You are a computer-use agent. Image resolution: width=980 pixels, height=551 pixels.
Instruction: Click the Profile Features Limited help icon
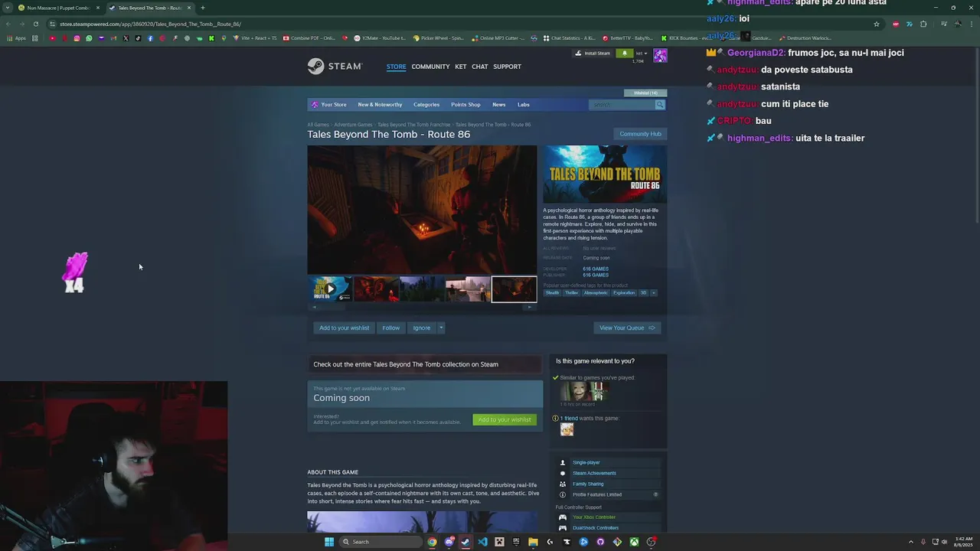(655, 494)
